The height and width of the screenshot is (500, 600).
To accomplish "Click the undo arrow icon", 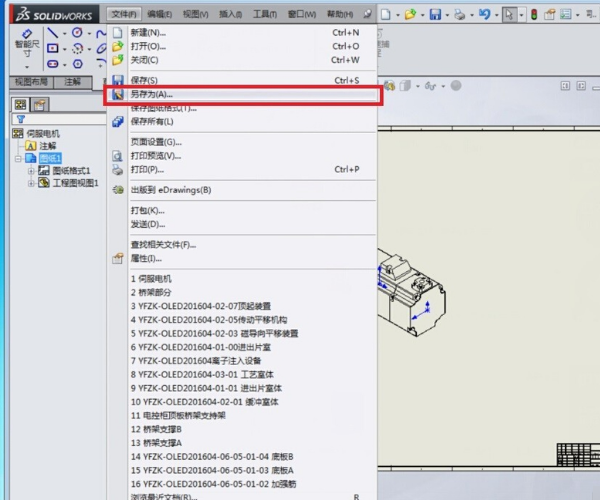I will click(x=485, y=15).
